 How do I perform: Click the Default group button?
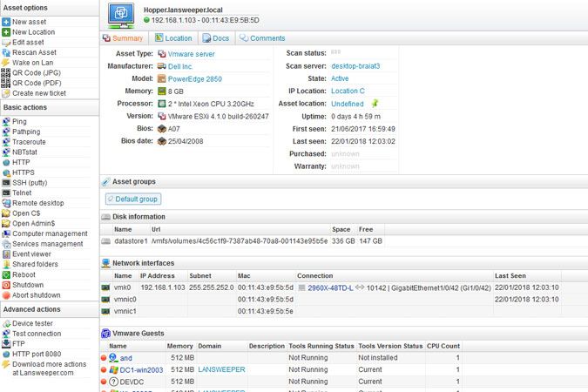coord(133,199)
